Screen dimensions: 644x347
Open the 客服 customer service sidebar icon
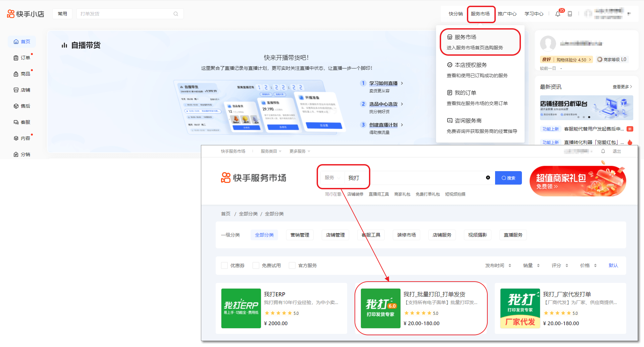tap(16, 122)
